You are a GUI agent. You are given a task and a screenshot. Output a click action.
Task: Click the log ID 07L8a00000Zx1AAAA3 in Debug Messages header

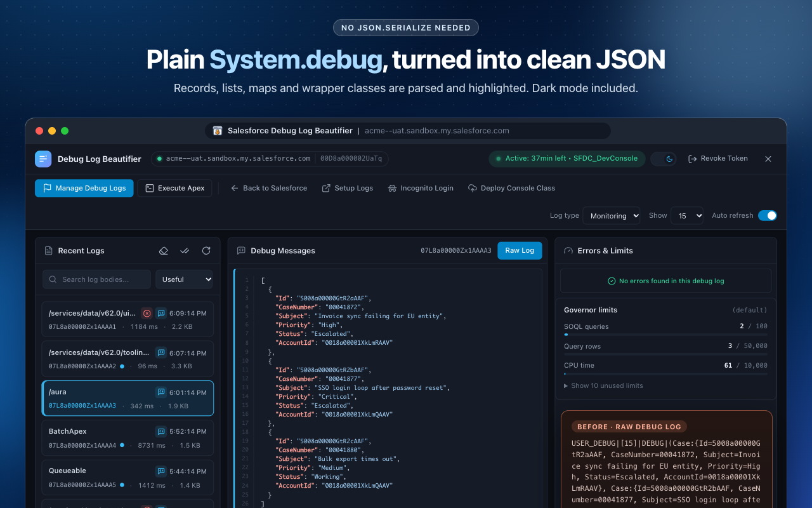point(456,251)
